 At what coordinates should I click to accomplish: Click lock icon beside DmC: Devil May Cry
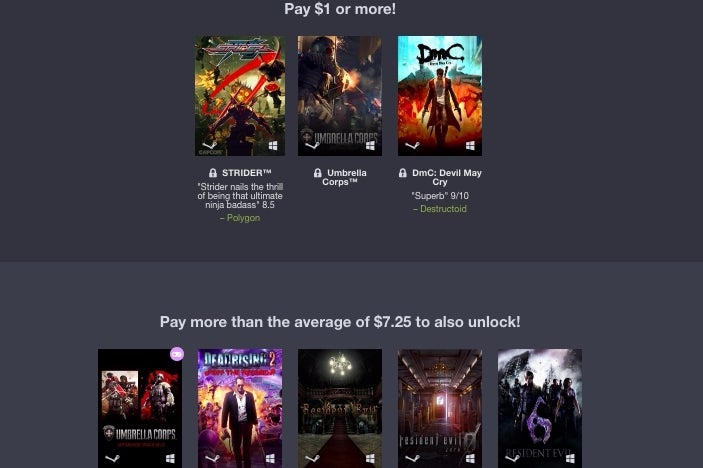tap(403, 173)
